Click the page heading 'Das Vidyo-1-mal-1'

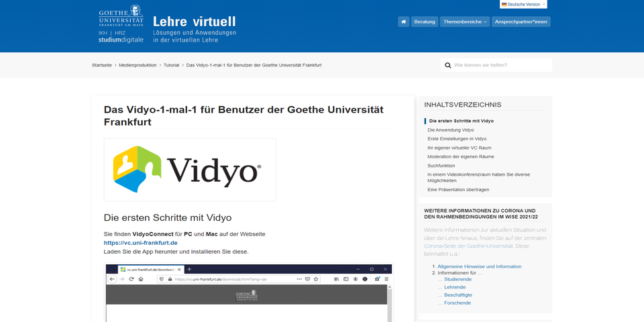[244, 116]
